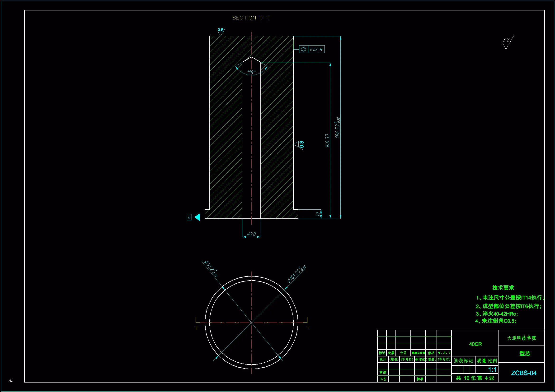
Task: Click the ø20 hole diameter dimension
Action: click(x=251, y=234)
